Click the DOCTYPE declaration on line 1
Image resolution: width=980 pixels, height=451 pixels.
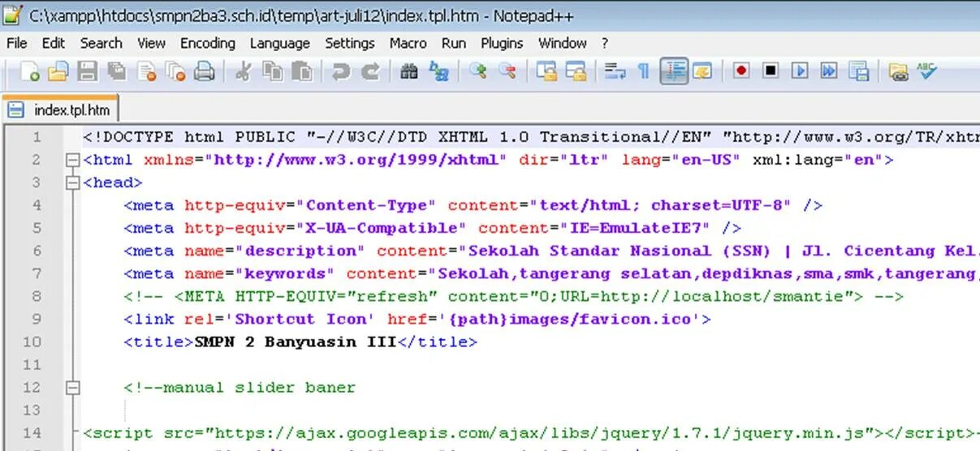coord(531,137)
